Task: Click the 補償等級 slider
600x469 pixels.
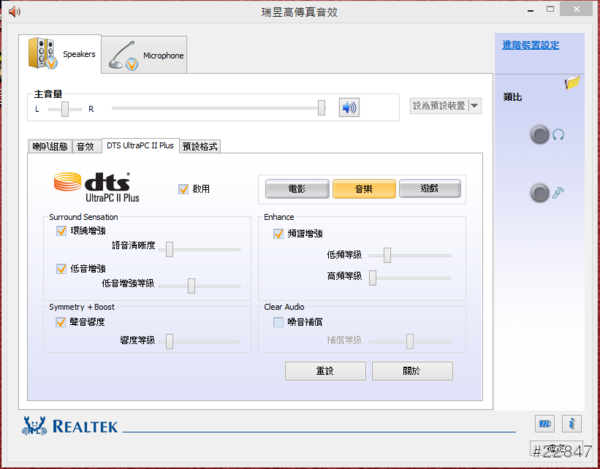Action: 410,342
